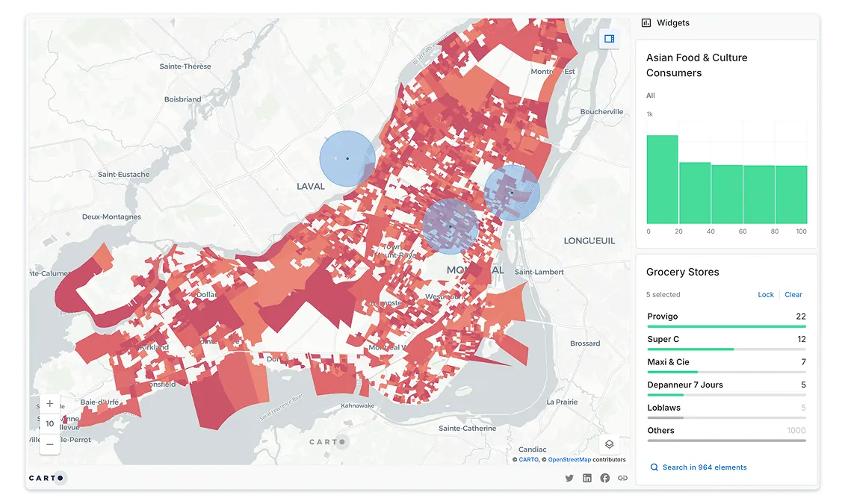Clear the Grocery Stores selection

(793, 295)
